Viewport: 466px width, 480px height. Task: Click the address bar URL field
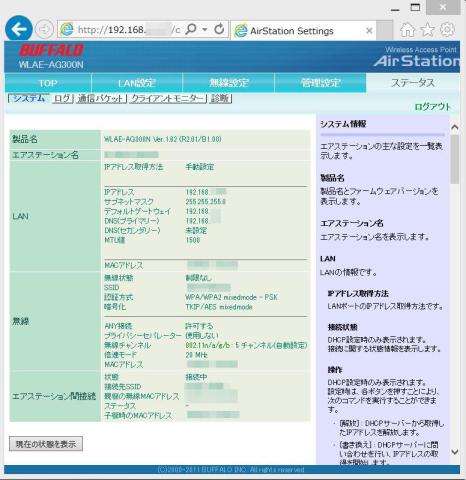point(129,30)
